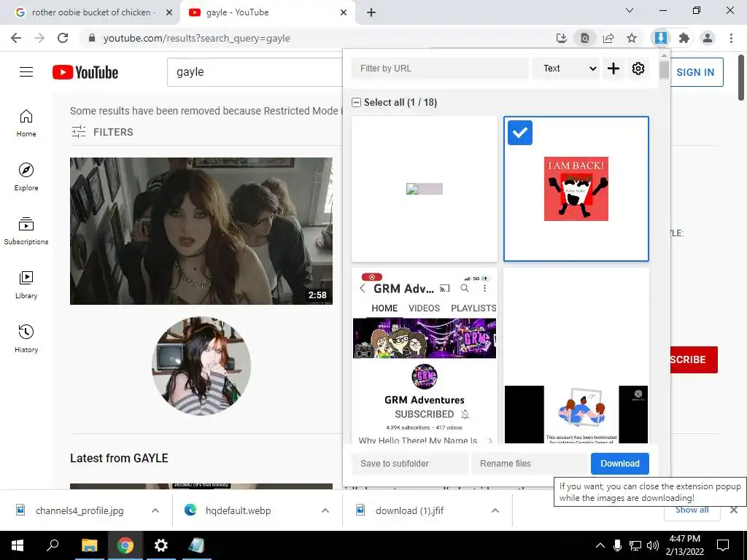Click SIGN IN on YouTube
This screenshot has height=560, width=747.
point(697,72)
